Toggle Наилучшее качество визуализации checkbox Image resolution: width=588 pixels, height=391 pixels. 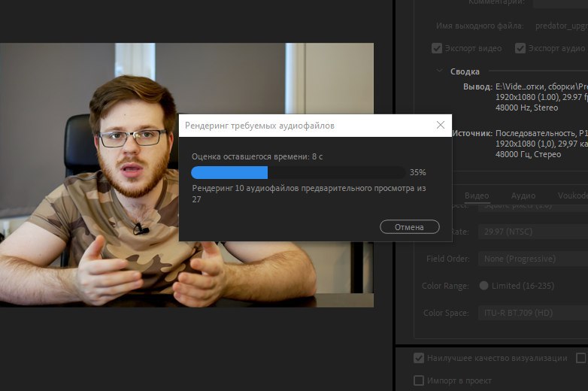tap(419, 358)
